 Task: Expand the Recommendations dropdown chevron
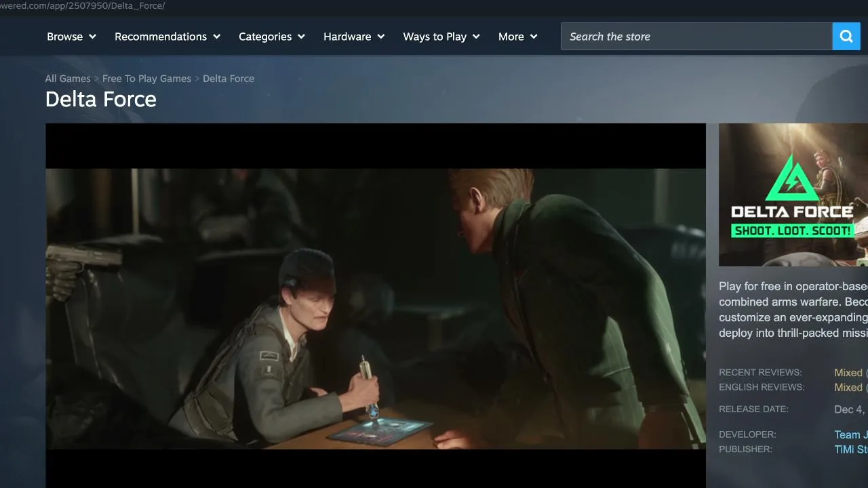click(x=216, y=37)
